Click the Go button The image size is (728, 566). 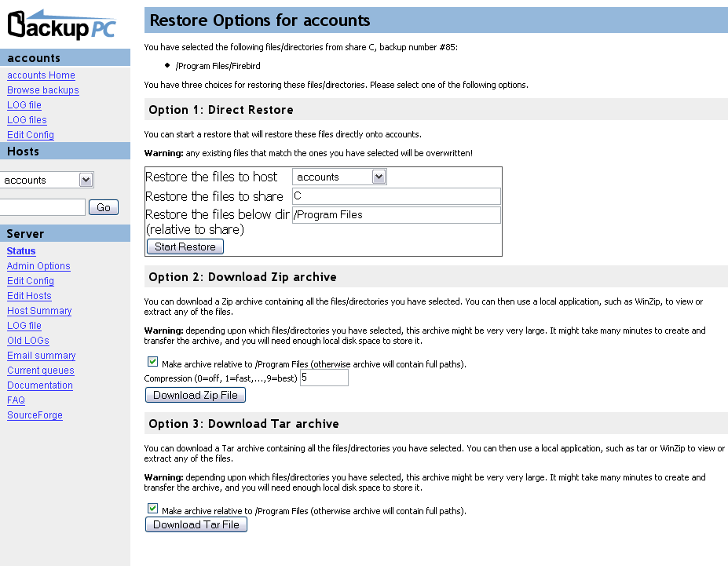point(104,207)
